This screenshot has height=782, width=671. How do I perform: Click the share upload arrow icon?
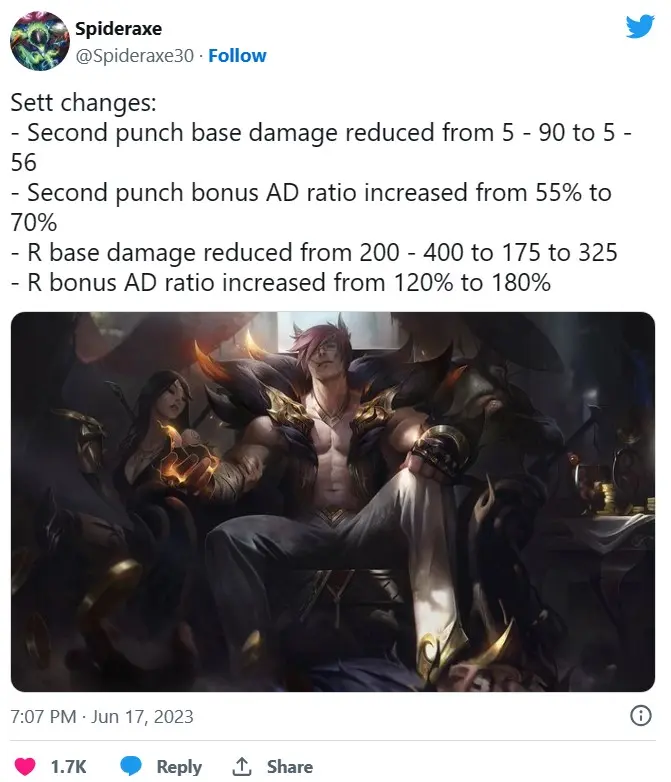coord(242,766)
